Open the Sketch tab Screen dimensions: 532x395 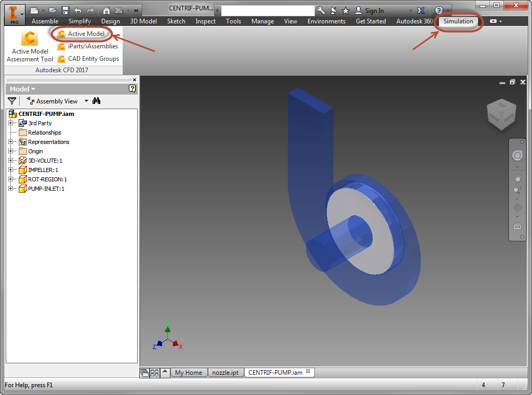coord(176,21)
